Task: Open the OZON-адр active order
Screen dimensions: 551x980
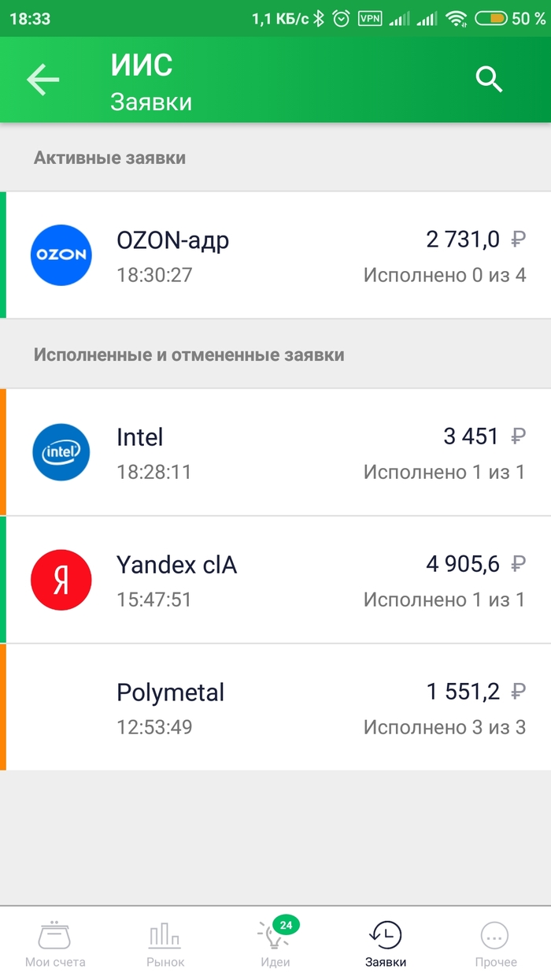Action: 275,255
